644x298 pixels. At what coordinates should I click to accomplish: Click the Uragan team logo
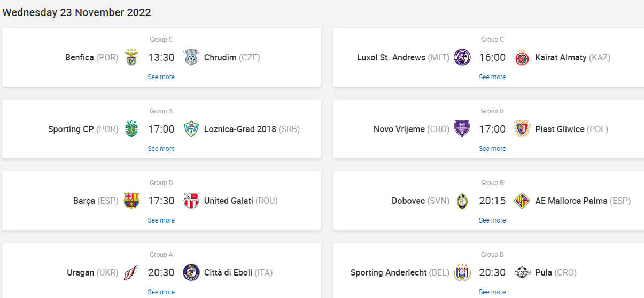[131, 272]
